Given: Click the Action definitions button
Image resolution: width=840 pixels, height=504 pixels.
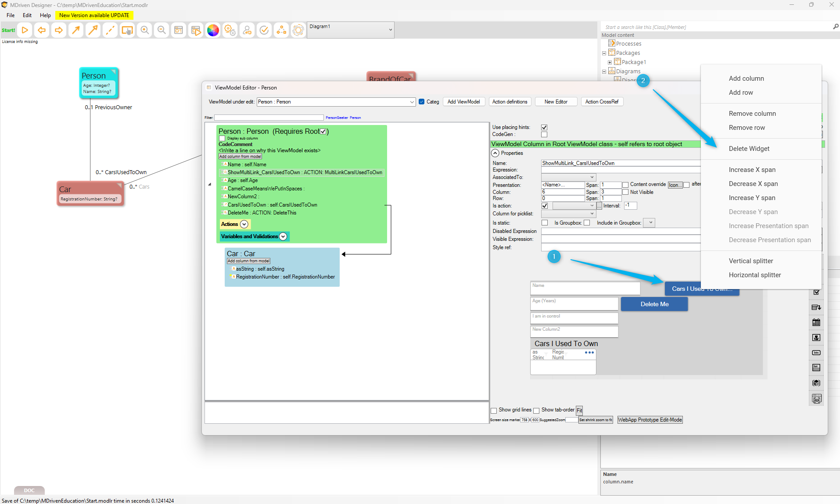Looking at the screenshot, I should (510, 102).
